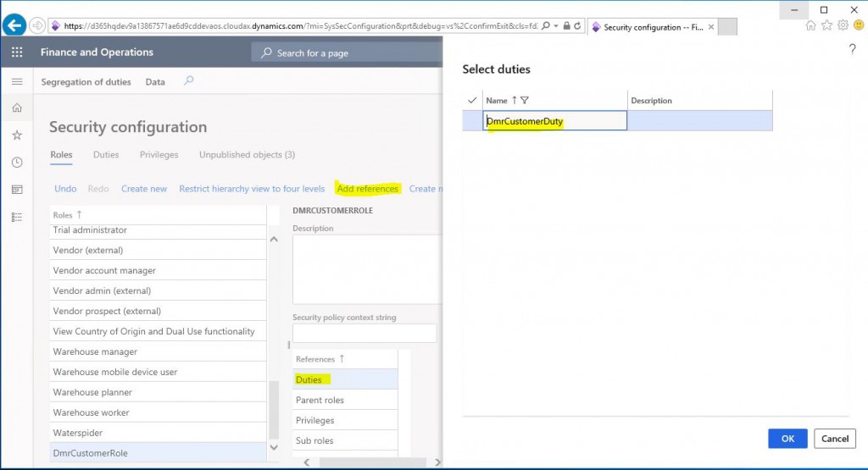Click the DmrCustomerDuty name field
868x470 pixels.
click(554, 120)
